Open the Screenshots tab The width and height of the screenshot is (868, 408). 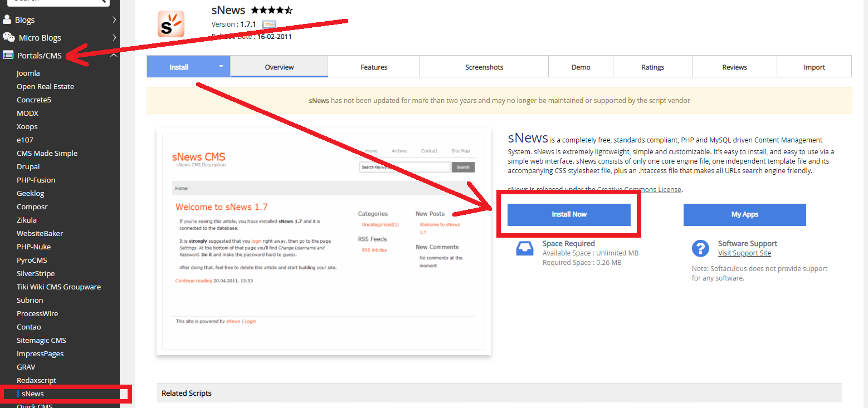point(484,67)
